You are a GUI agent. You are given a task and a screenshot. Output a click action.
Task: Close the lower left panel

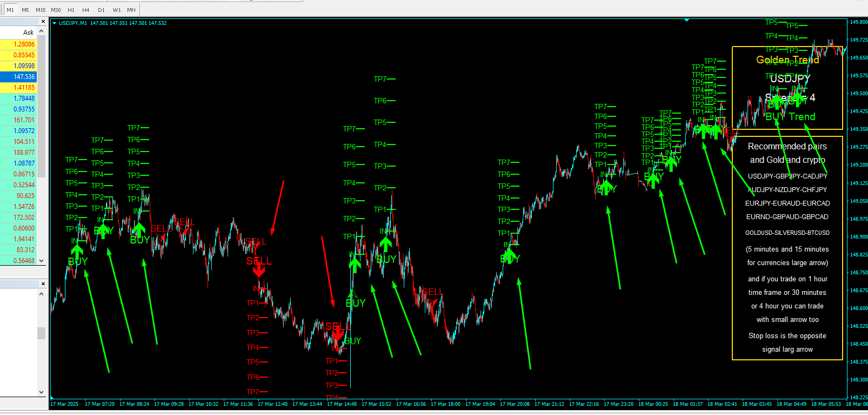(x=43, y=284)
